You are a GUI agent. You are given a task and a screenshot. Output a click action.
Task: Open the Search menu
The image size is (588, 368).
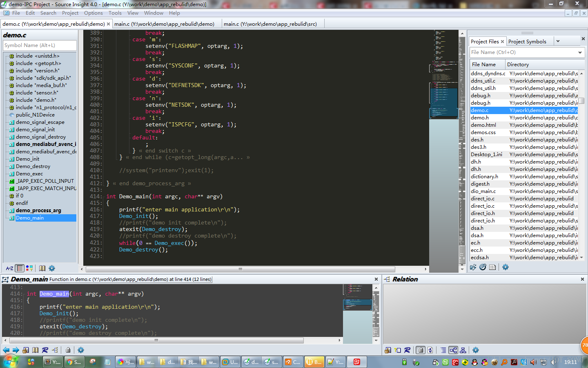coord(48,13)
